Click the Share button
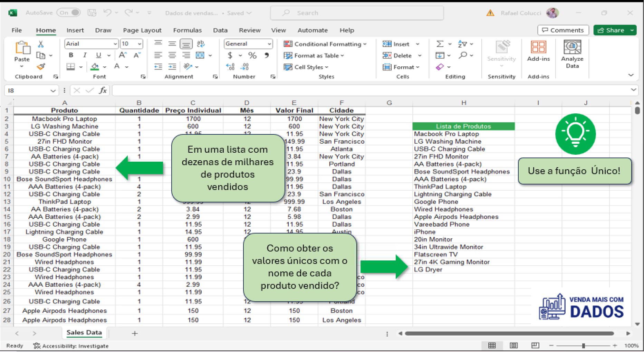This screenshot has width=644, height=352. 612,30
